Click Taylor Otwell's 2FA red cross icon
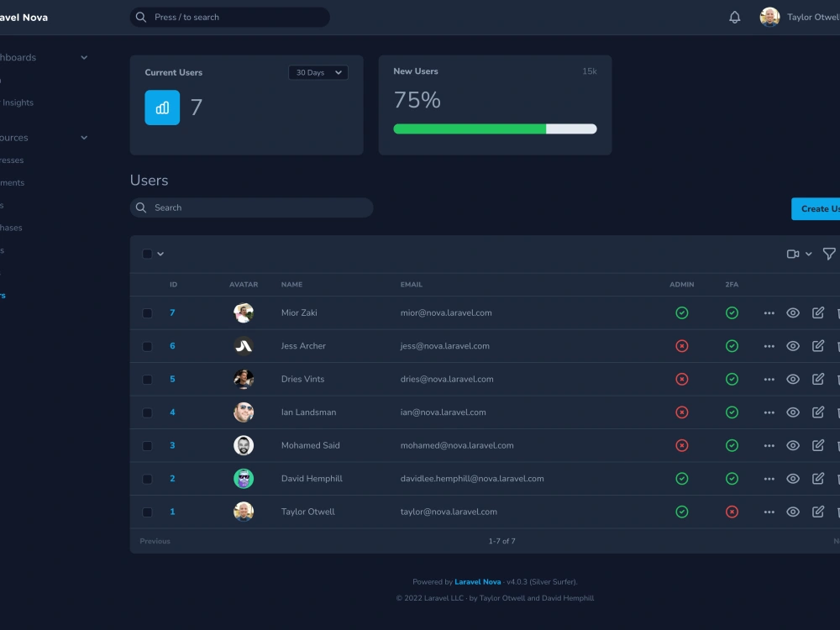The width and height of the screenshot is (840, 630). coord(732,512)
